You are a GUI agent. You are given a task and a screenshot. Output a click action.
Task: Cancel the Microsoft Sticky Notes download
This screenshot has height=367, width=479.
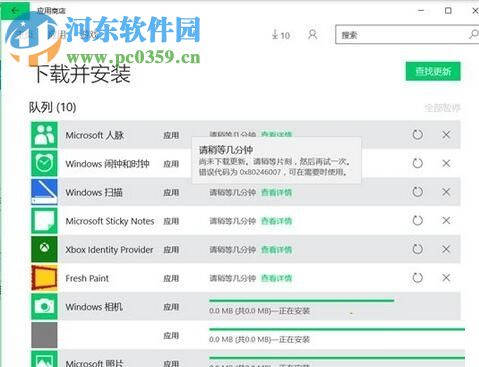pos(446,220)
